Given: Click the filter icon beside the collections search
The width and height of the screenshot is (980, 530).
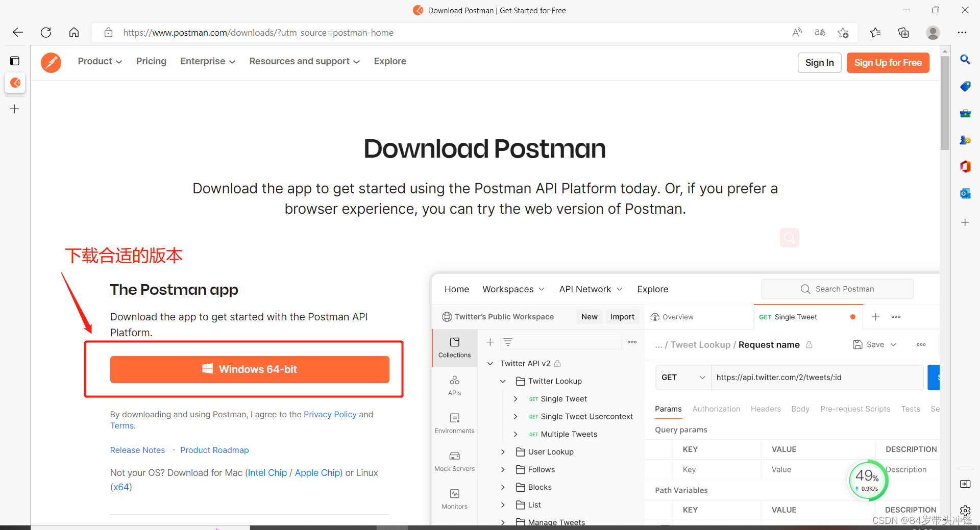Looking at the screenshot, I should [508, 342].
